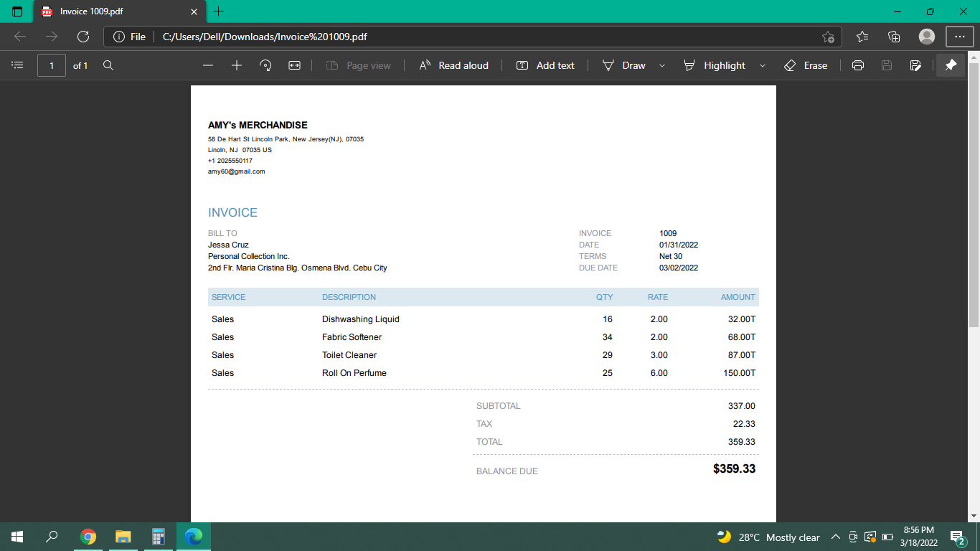Click the address bar file path
The height and width of the screenshot is (551, 980).
(x=265, y=37)
